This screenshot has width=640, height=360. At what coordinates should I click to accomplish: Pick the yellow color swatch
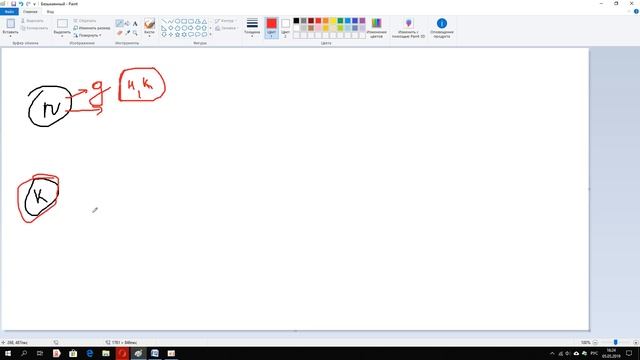coord(333,21)
